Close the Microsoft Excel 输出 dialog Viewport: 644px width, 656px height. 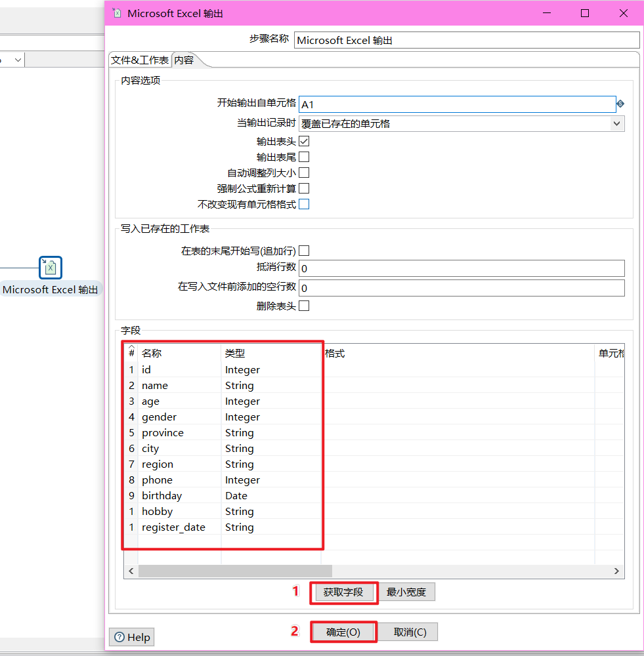[x=624, y=13]
